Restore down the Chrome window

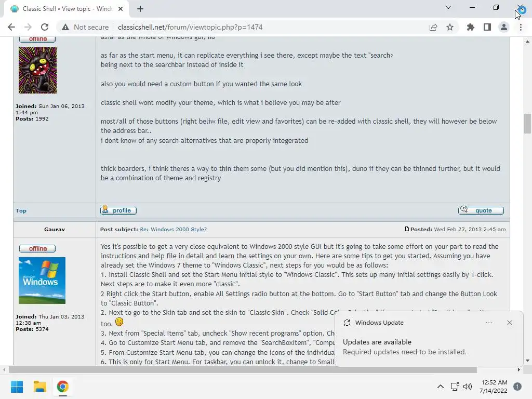tap(496, 7)
